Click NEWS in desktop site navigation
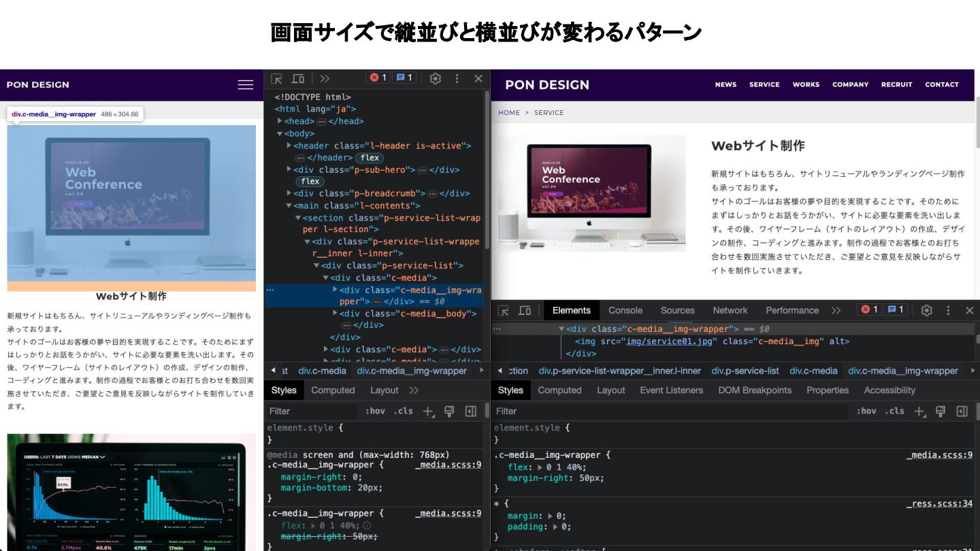The image size is (980, 551). click(x=725, y=84)
